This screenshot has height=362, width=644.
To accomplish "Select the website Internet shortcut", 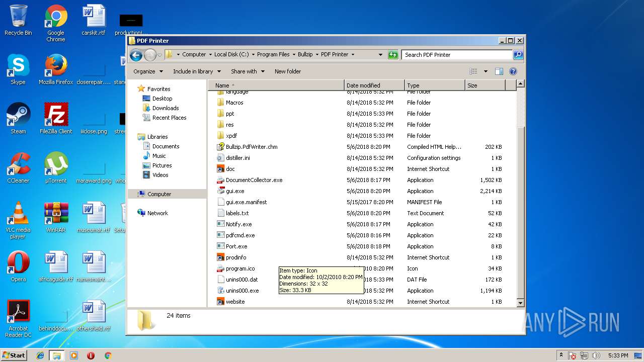I will tap(235, 302).
